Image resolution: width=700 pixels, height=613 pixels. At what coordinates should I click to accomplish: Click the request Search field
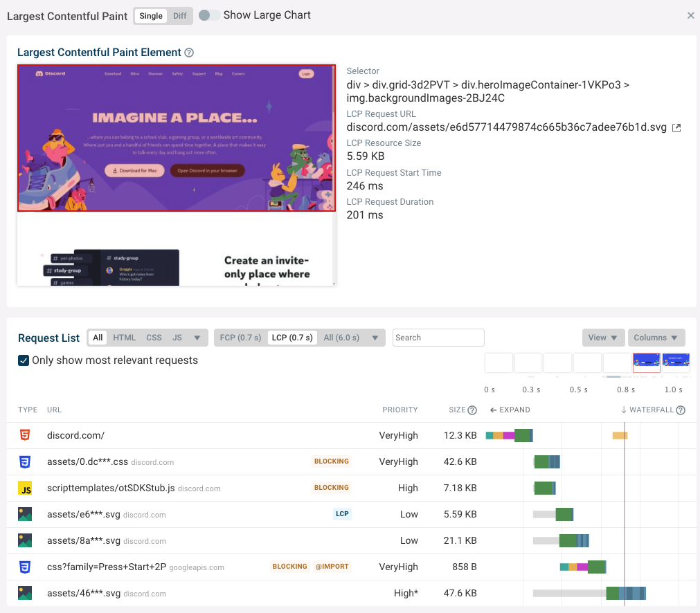pyautogui.click(x=438, y=338)
